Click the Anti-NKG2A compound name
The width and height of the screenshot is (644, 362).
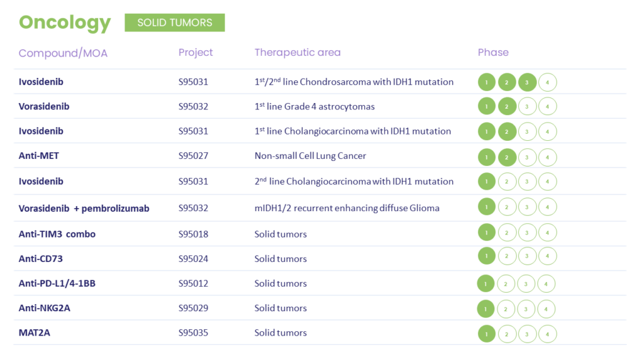[x=45, y=308]
